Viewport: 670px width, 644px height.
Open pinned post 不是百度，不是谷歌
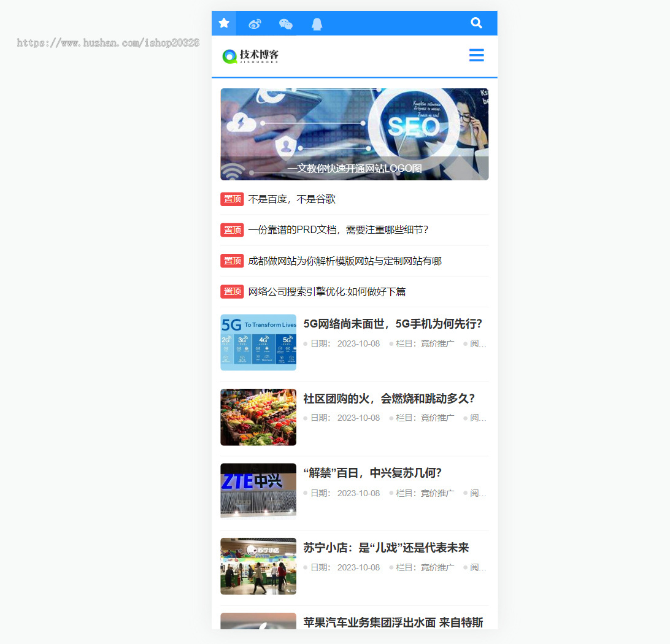(292, 199)
